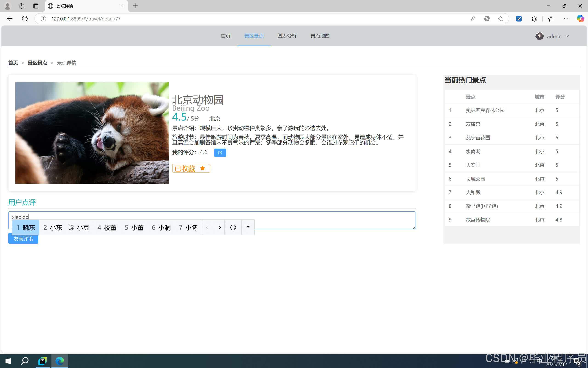Reload the page with refresh icon
588x368 pixels.
[25, 19]
